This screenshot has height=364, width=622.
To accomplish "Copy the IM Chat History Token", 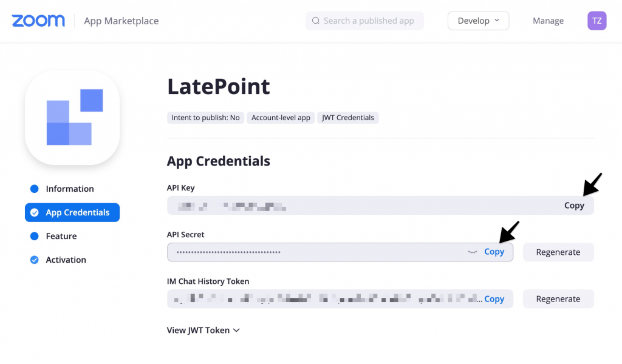I will click(494, 299).
